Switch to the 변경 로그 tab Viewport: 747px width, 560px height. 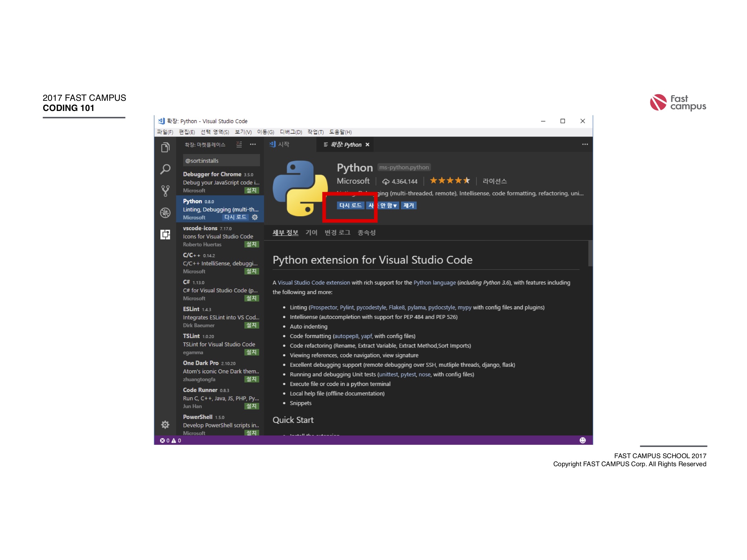tap(337, 233)
